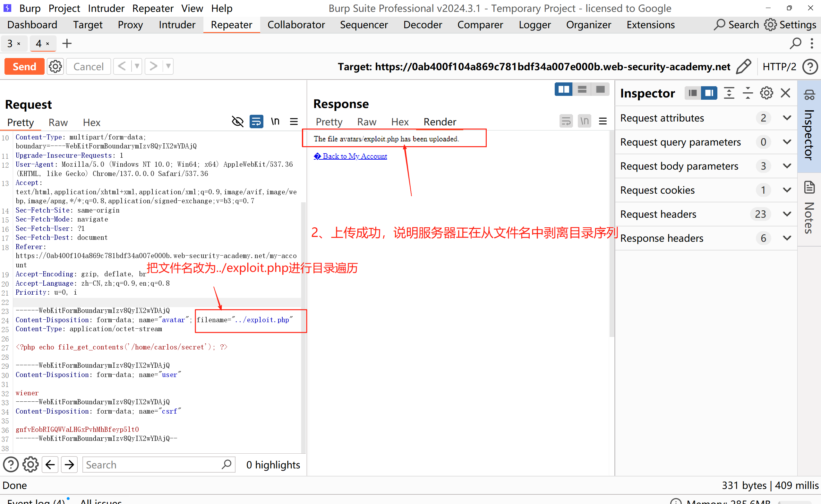Select the top-bottom layout icon
Viewport: 821px width, 504px height.
coord(582,89)
